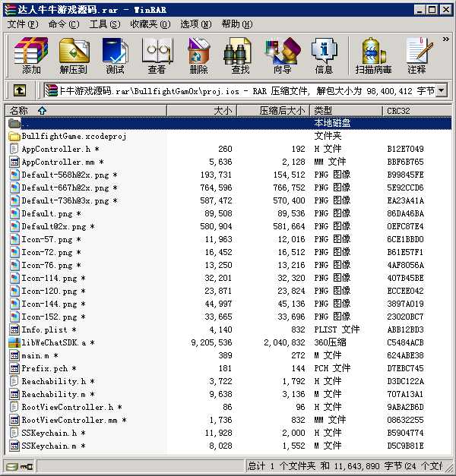Select the Default-568h@2x.png image icon

[14, 175]
